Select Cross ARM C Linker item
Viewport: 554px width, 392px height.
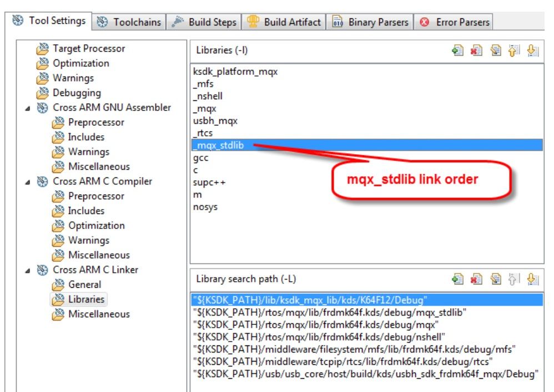click(87, 270)
